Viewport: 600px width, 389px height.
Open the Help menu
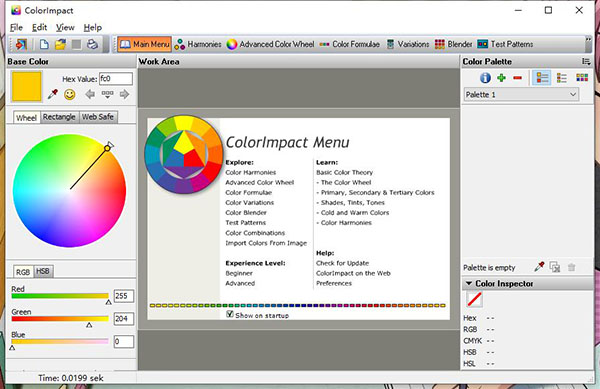click(93, 28)
